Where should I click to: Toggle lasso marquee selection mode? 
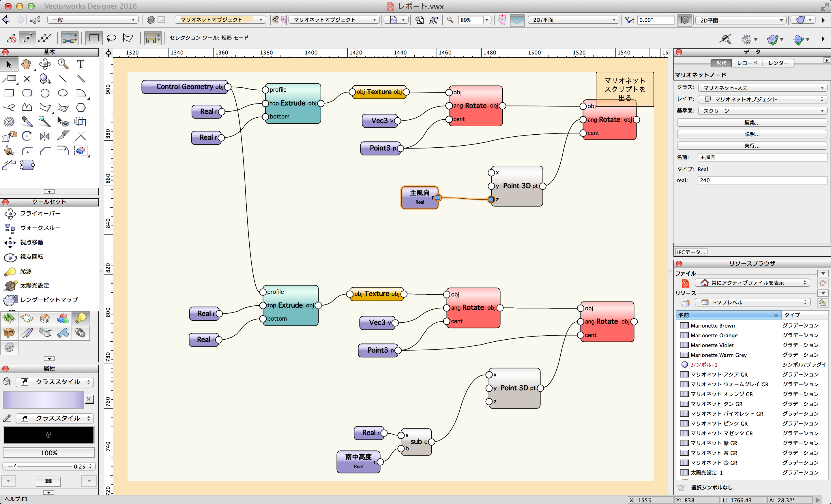point(111,38)
